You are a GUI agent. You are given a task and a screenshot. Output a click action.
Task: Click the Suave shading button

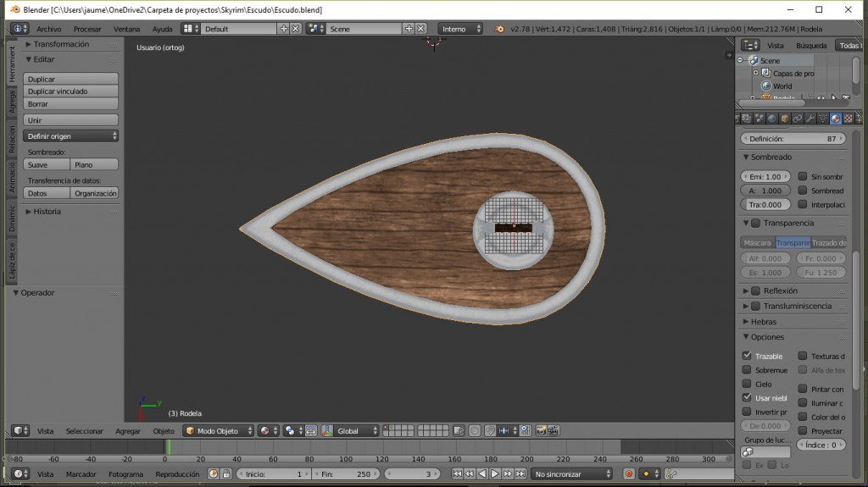click(47, 165)
